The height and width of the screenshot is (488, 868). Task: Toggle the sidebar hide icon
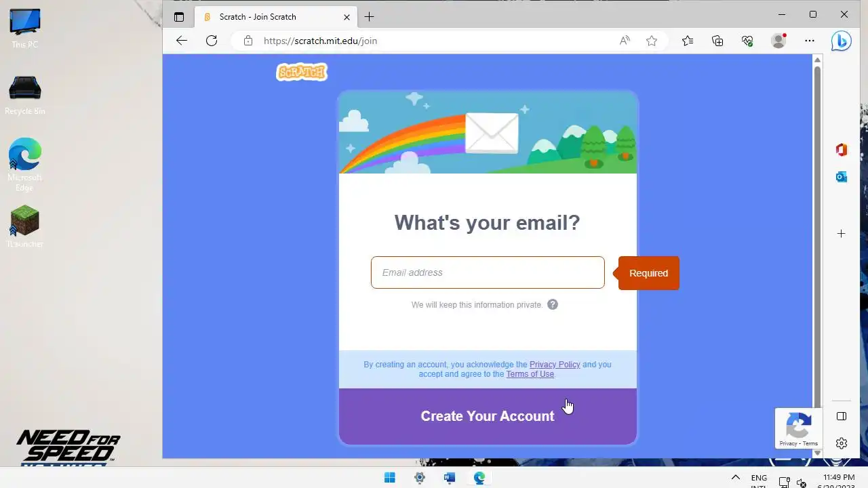pyautogui.click(x=842, y=416)
